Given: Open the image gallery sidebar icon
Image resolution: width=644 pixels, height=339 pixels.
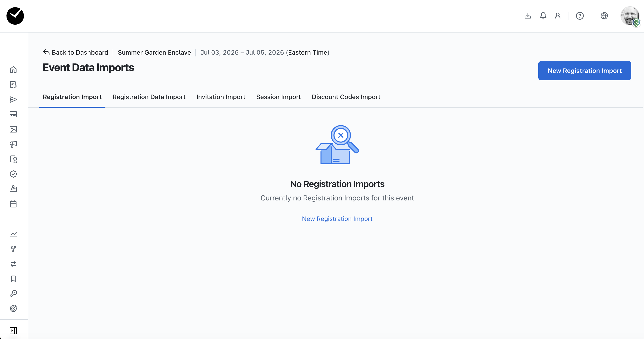Looking at the screenshot, I should pos(13,129).
